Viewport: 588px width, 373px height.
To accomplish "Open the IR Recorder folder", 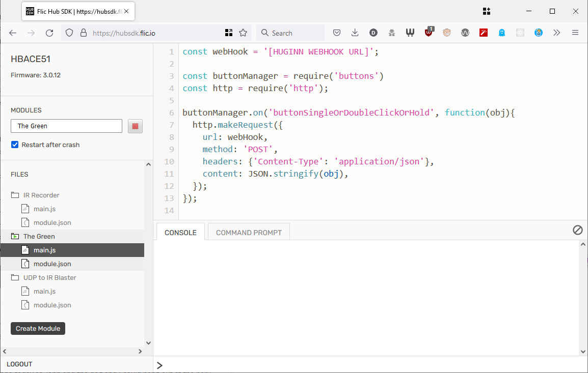I will click(41, 195).
